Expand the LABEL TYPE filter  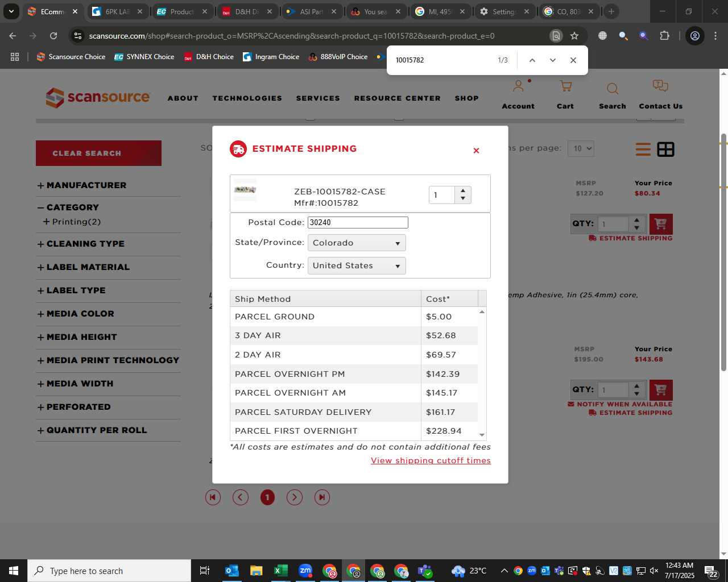click(x=72, y=290)
